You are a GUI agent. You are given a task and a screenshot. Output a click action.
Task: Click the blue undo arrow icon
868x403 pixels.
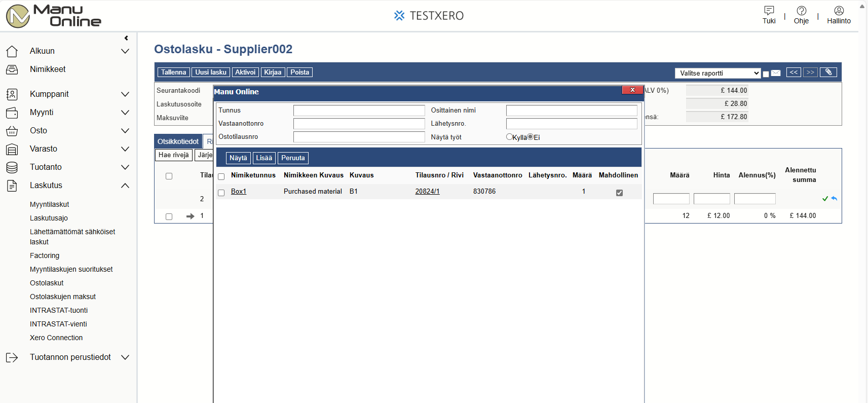pos(834,199)
